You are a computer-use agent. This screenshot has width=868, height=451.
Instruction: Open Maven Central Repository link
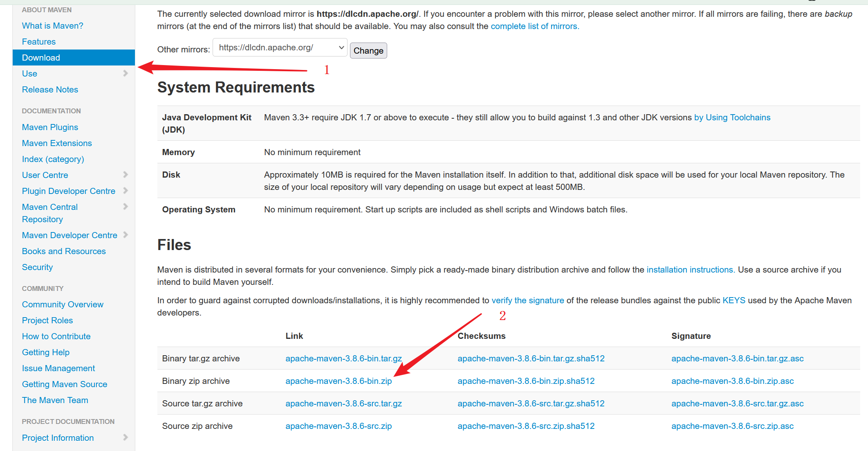pyautogui.click(x=50, y=213)
